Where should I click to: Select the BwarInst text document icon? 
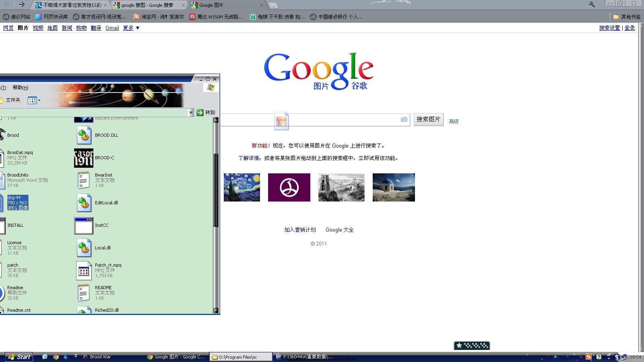point(83,180)
